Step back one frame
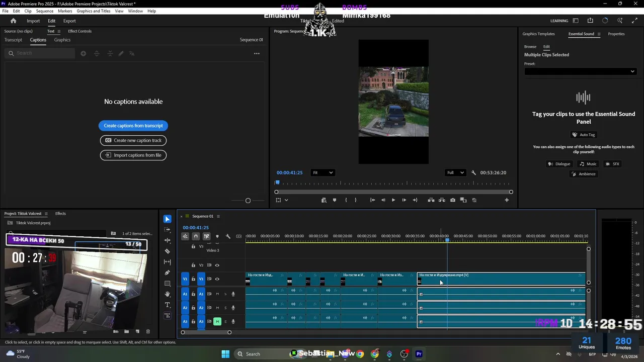644x362 pixels. click(x=383, y=200)
